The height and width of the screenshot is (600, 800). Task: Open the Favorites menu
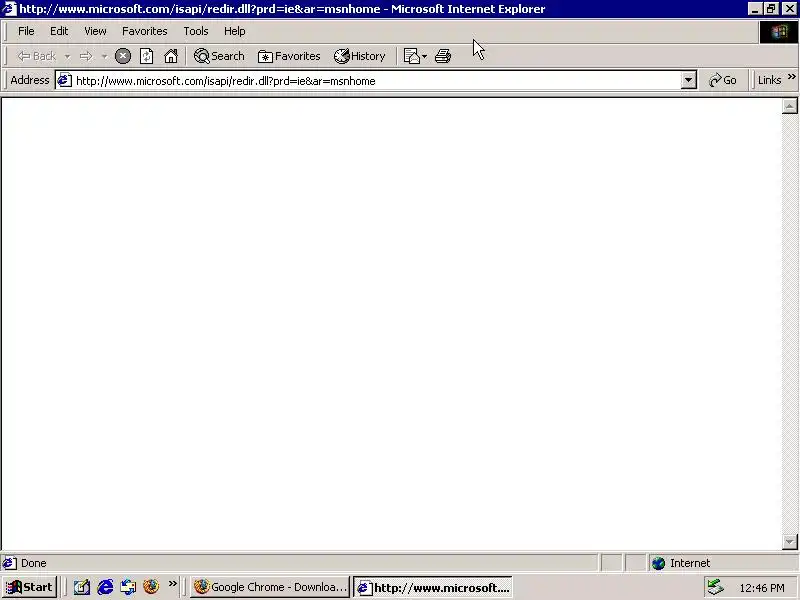pyautogui.click(x=144, y=31)
